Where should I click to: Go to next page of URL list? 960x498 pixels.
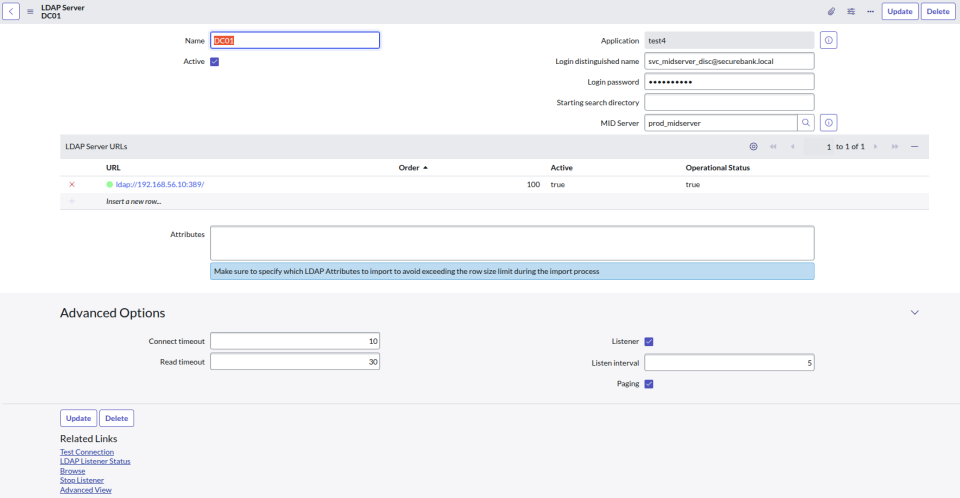tap(876, 146)
